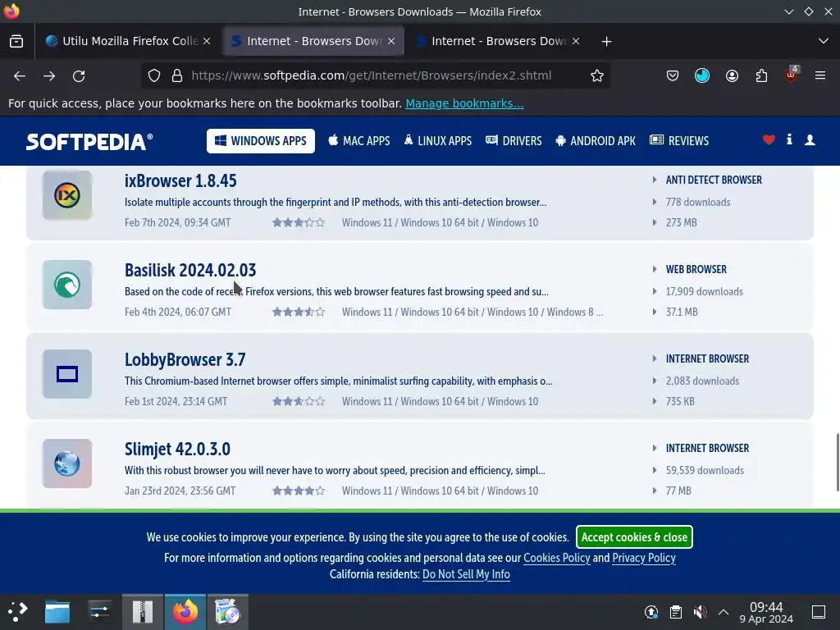
Task: Open DRIVERS section
Action: click(x=514, y=141)
